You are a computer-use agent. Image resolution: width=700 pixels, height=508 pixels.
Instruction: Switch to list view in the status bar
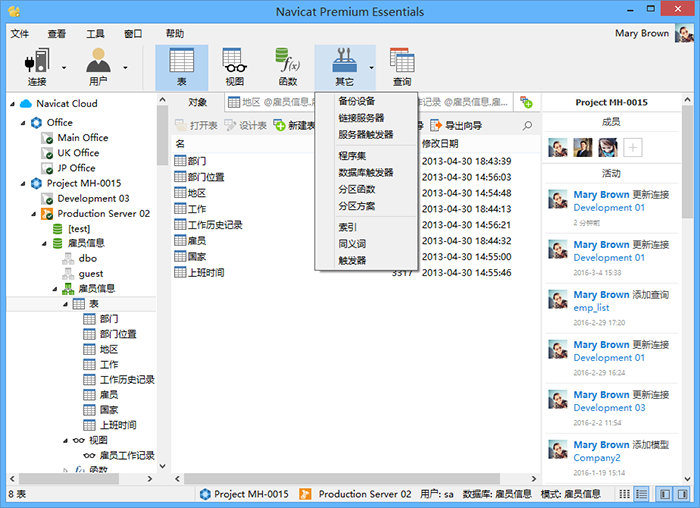(642, 494)
